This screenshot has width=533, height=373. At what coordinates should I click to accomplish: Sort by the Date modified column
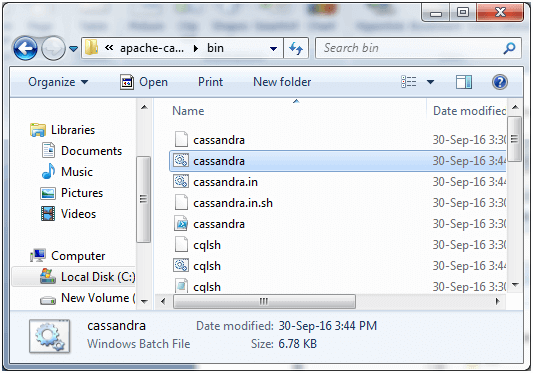(469, 111)
